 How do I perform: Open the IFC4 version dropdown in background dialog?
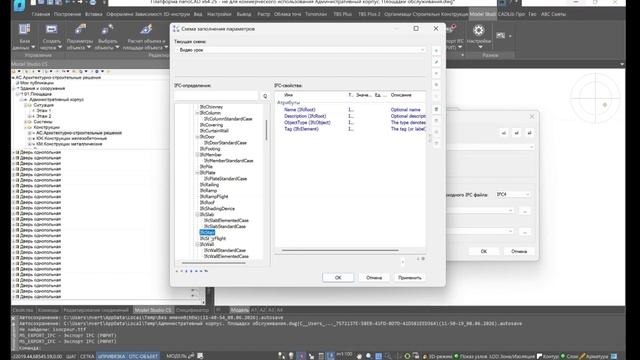tap(513, 194)
